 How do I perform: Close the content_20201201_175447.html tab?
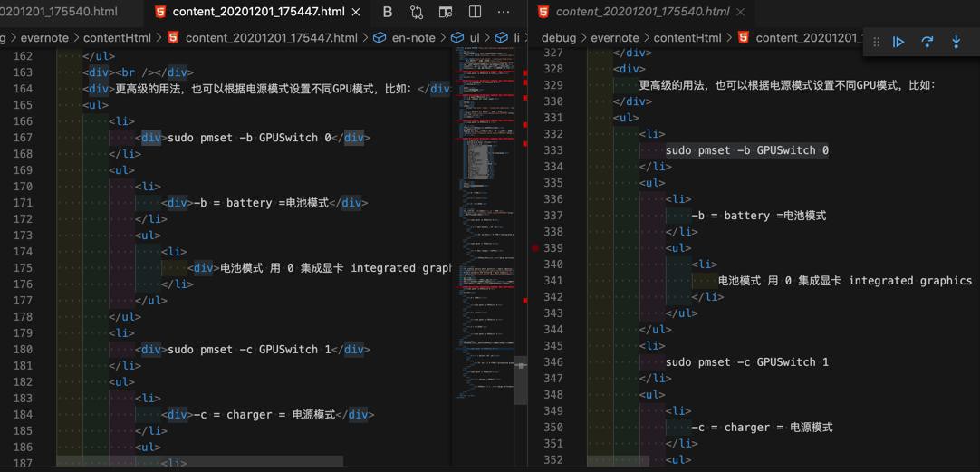click(356, 12)
